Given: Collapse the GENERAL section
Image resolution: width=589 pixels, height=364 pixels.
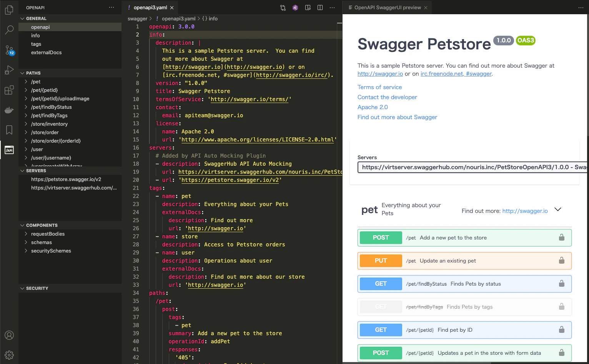Looking at the screenshot, I should tap(22, 18).
